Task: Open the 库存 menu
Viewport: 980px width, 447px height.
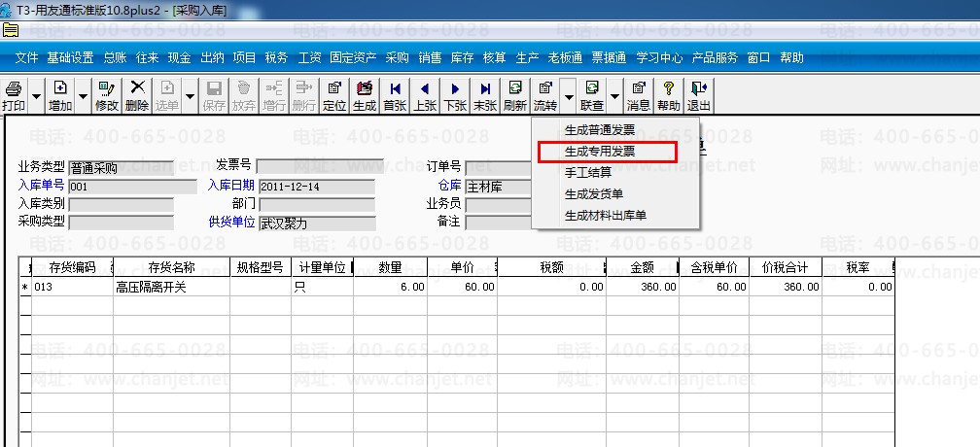Action: (x=462, y=58)
